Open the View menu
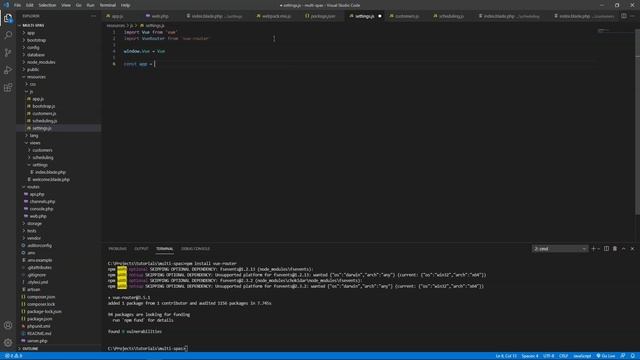The width and height of the screenshot is (640, 360). (66, 5)
